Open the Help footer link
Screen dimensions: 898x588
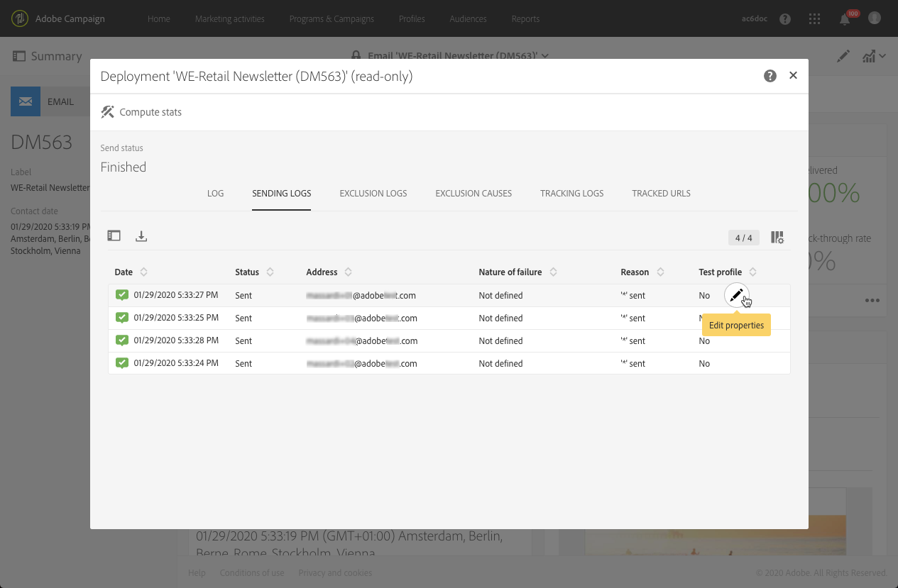[x=197, y=572]
